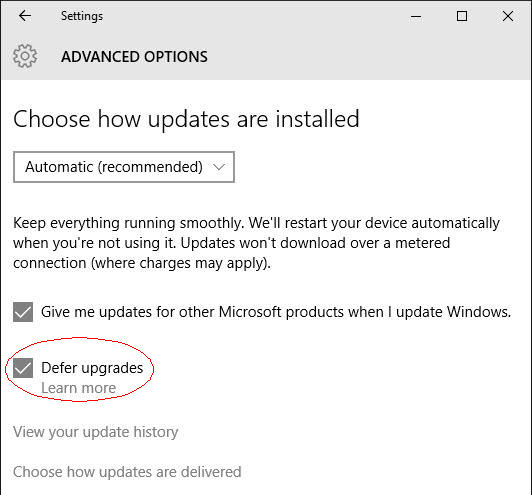The height and width of the screenshot is (495, 532).
Task: View your update history
Action: 95,432
